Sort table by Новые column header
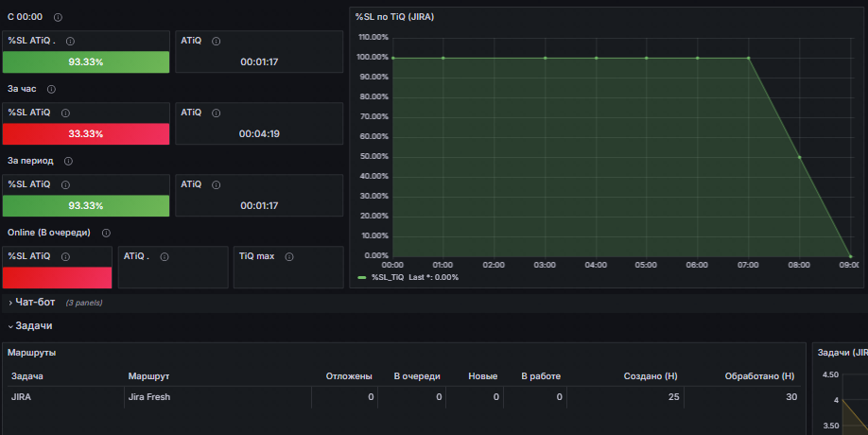This screenshot has width=868, height=435. click(483, 376)
